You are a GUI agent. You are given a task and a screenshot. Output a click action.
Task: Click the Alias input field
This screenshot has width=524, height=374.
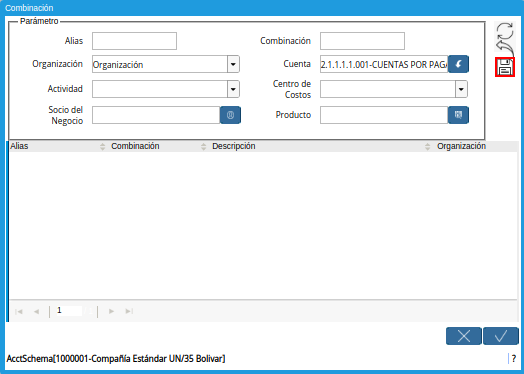(134, 41)
